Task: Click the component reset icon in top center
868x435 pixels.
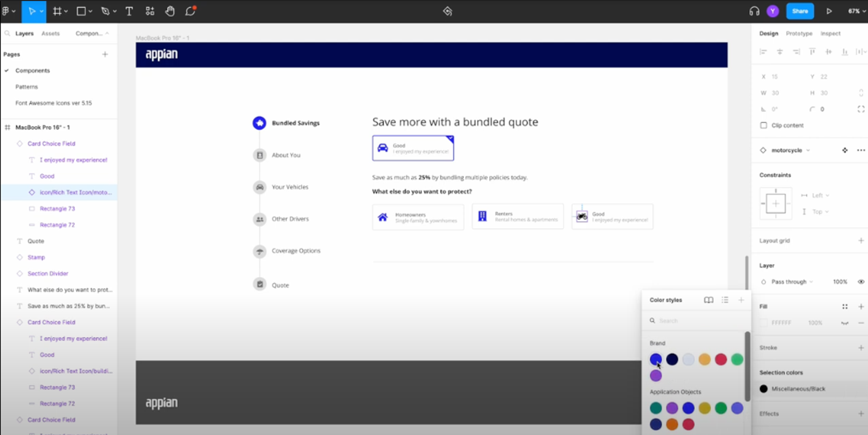Action: click(x=448, y=11)
